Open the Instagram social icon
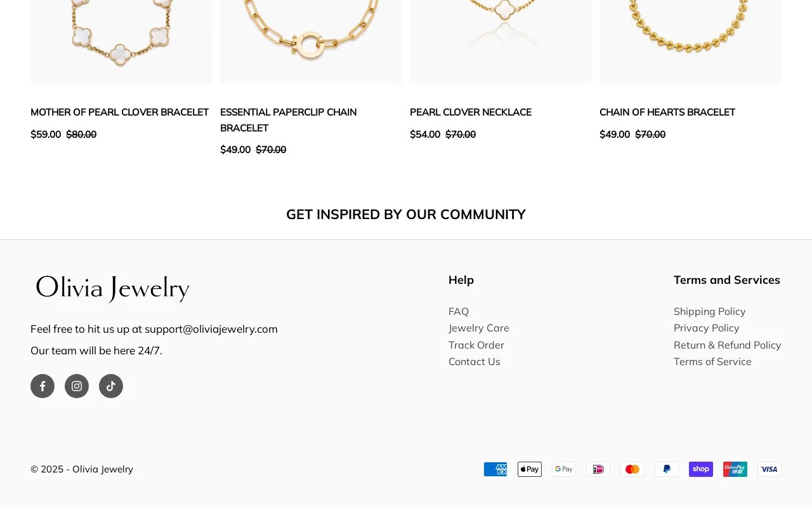This screenshot has height=508, width=812. click(76, 385)
